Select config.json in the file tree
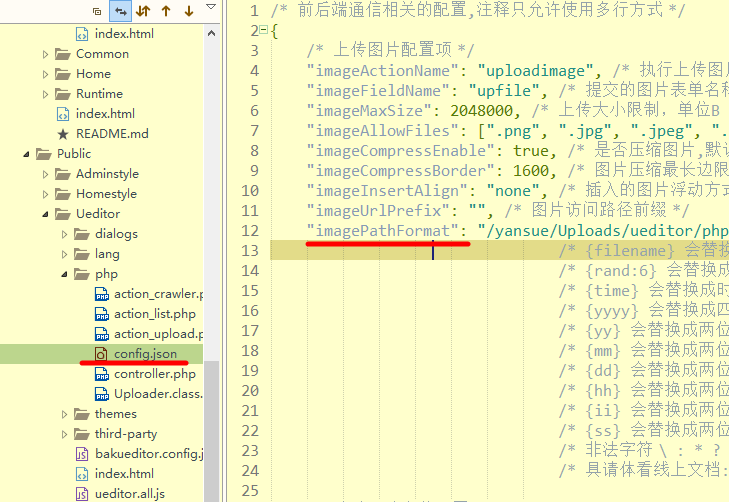The width and height of the screenshot is (729, 502). 145,354
